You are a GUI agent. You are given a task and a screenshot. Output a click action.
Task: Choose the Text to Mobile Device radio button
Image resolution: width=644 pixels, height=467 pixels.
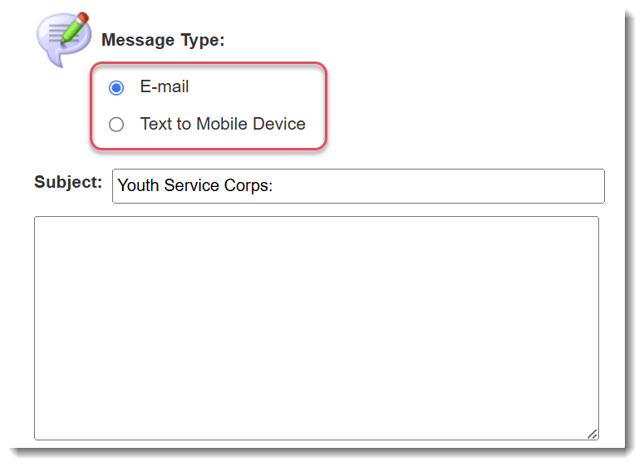tap(117, 125)
